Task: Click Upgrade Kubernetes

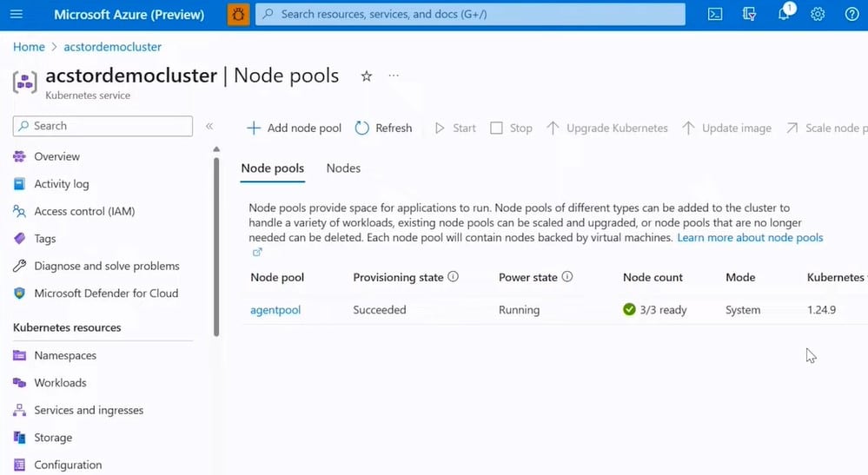Action: [x=607, y=129]
